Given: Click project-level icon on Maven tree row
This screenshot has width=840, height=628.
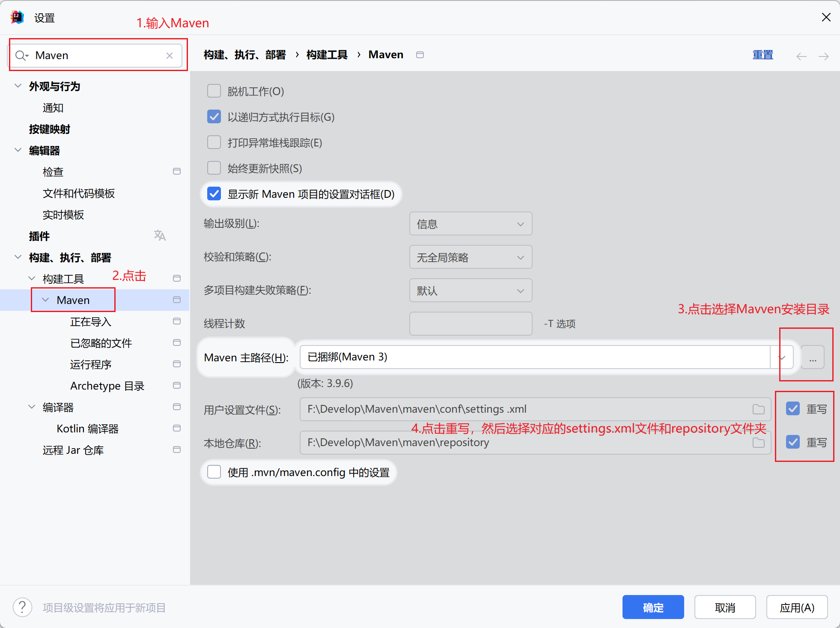Looking at the screenshot, I should click(x=177, y=300).
